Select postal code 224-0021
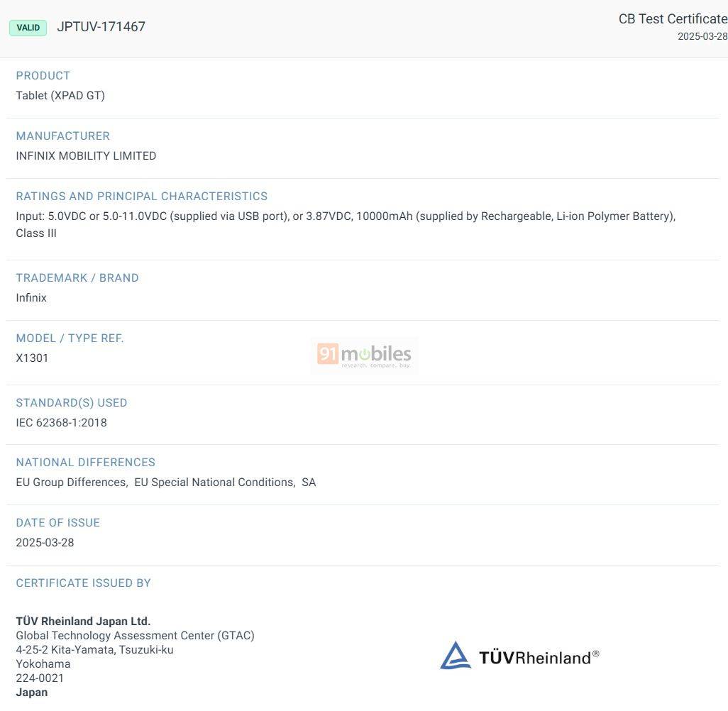The width and height of the screenshot is (728, 711). point(40,678)
